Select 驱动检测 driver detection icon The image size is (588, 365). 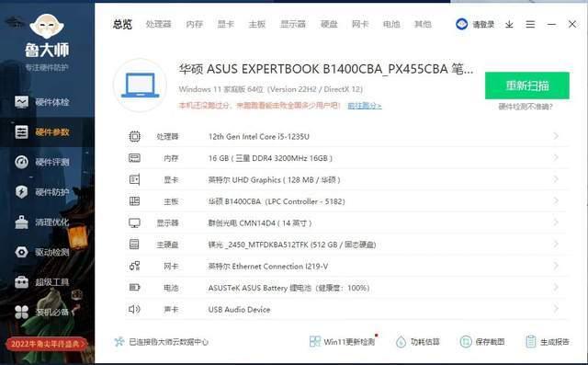pos(21,252)
